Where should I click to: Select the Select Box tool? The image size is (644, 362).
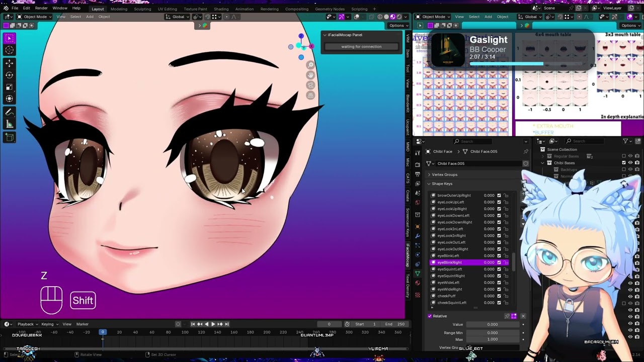pos(9,38)
